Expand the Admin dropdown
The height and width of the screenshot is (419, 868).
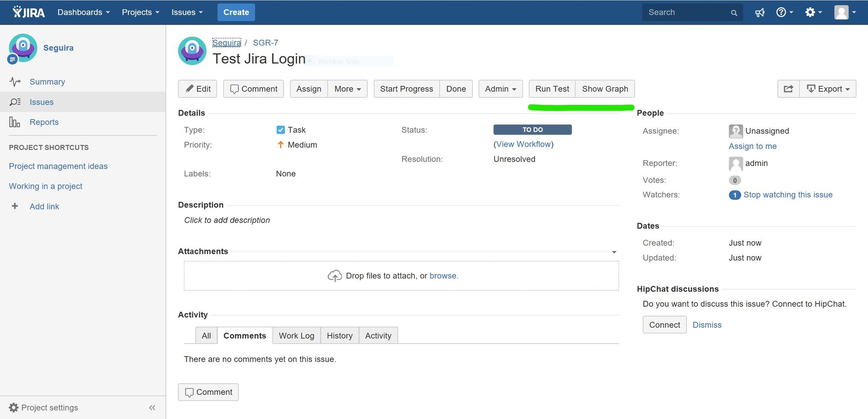click(501, 89)
